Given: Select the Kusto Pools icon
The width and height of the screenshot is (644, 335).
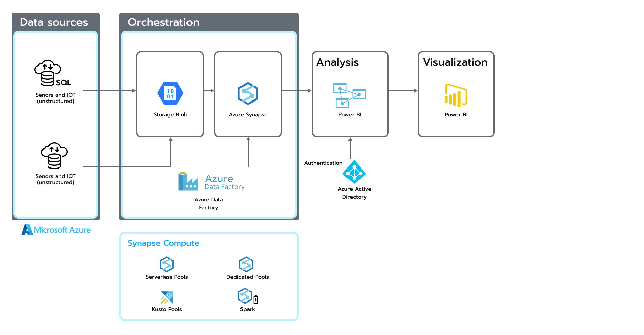Looking at the screenshot, I should (167, 297).
